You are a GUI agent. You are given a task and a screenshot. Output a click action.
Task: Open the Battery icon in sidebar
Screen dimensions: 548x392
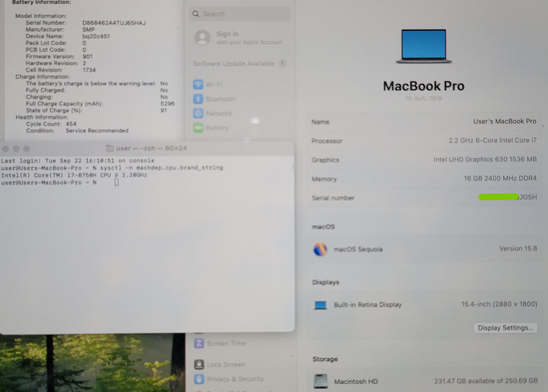(198, 128)
